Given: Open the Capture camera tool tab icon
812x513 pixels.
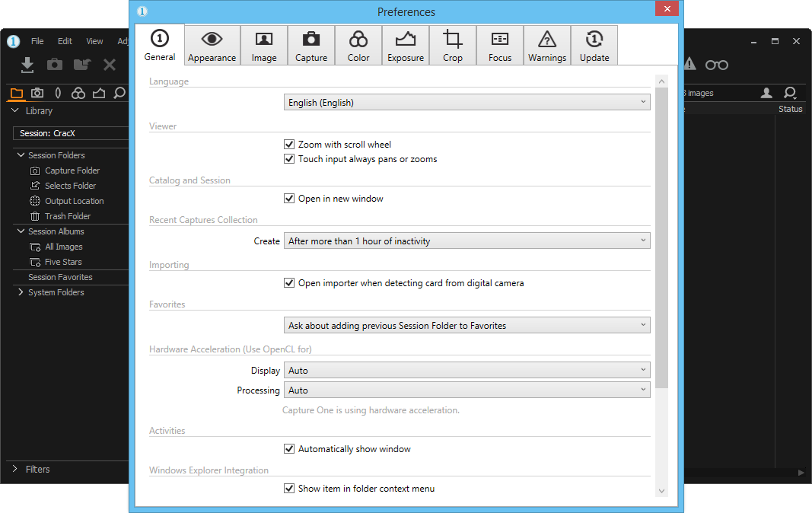Looking at the screenshot, I should coord(37,93).
